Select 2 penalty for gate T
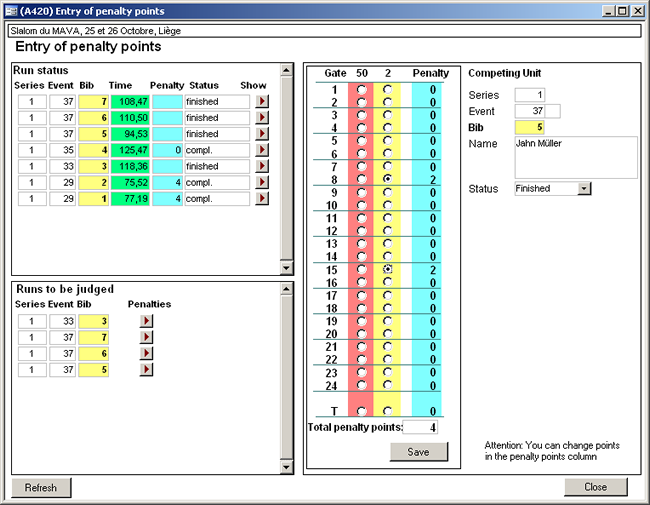650x505 pixels. (387, 411)
